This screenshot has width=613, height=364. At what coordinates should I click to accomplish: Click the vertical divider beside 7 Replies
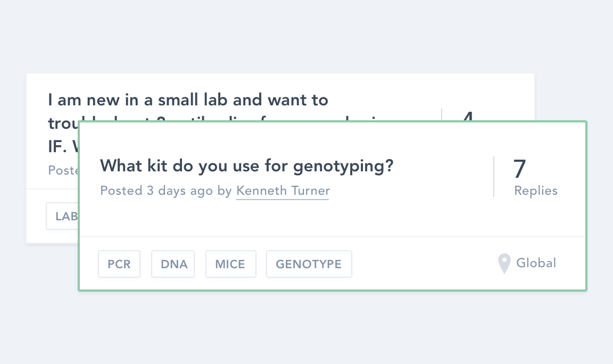click(494, 177)
